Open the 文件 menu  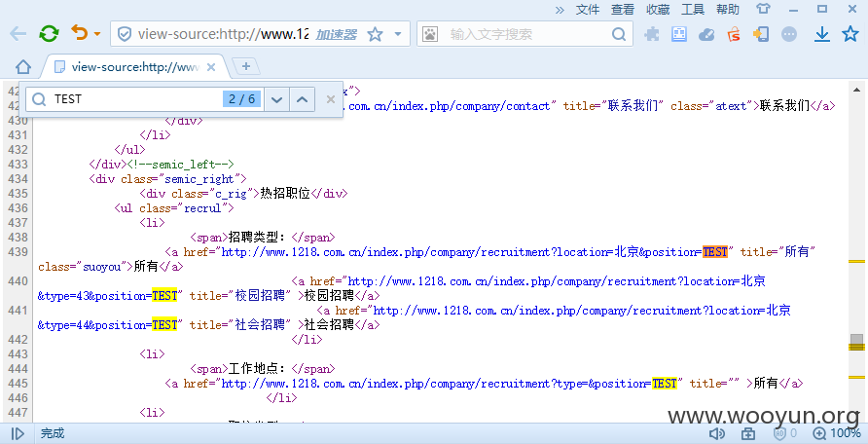coord(588,10)
